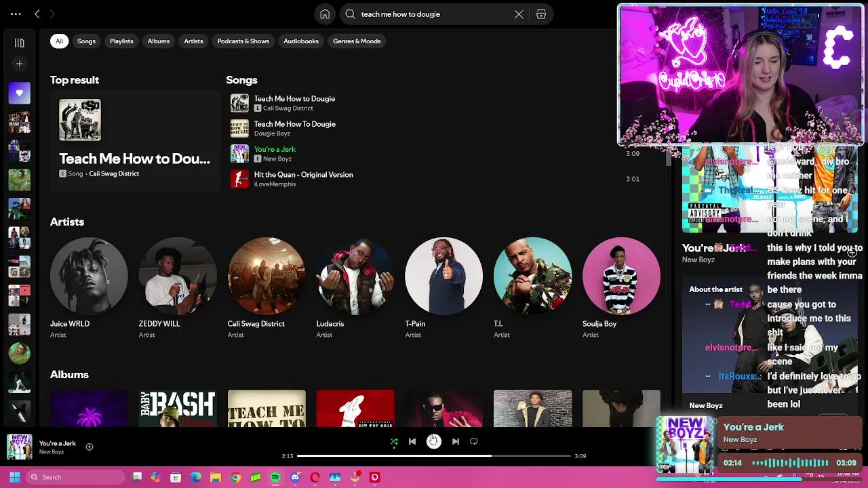Select the All filter chip
The width and height of the screenshot is (868, 488).
[x=59, y=41]
